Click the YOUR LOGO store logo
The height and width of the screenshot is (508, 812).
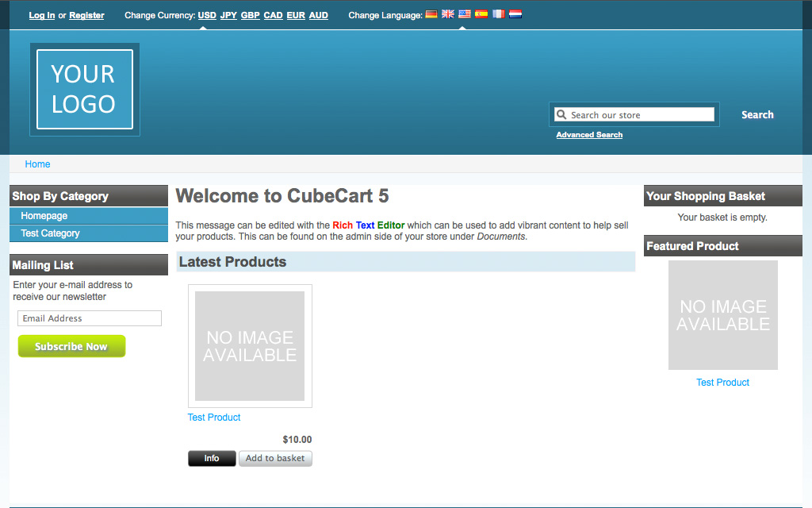84,89
